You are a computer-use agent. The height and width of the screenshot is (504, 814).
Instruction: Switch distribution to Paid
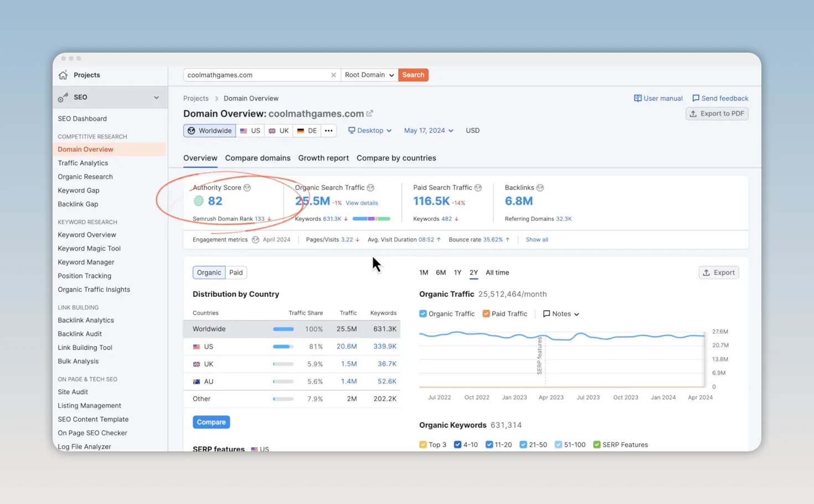(236, 272)
